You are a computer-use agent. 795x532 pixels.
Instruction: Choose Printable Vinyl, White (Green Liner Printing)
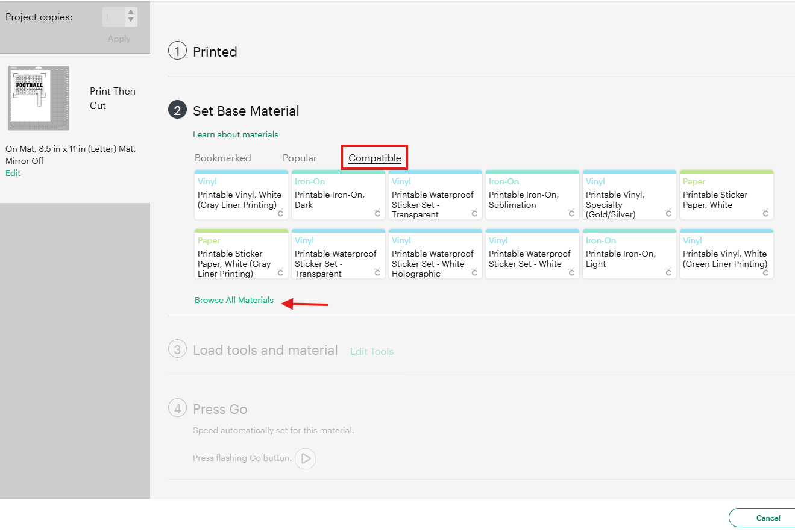pos(726,254)
